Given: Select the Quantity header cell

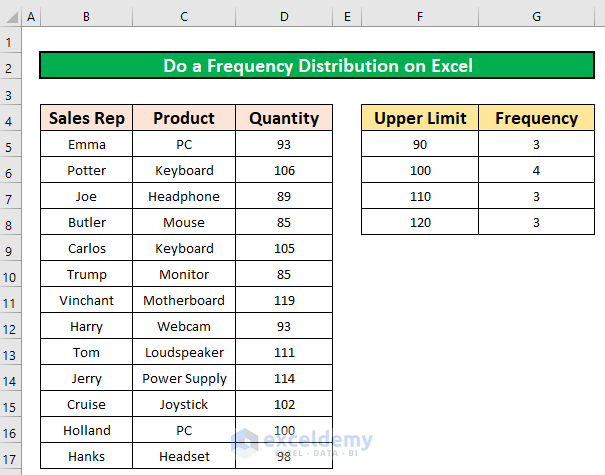Looking at the screenshot, I should (x=284, y=118).
